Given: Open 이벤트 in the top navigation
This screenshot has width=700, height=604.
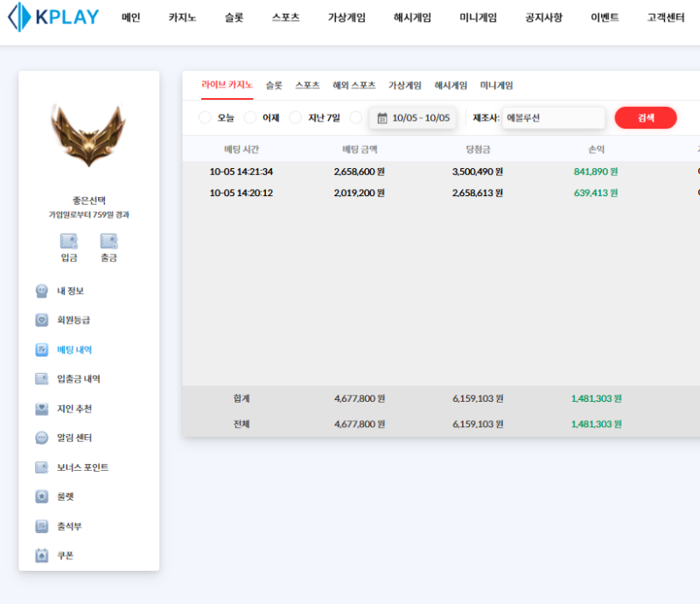Looking at the screenshot, I should 605,18.
